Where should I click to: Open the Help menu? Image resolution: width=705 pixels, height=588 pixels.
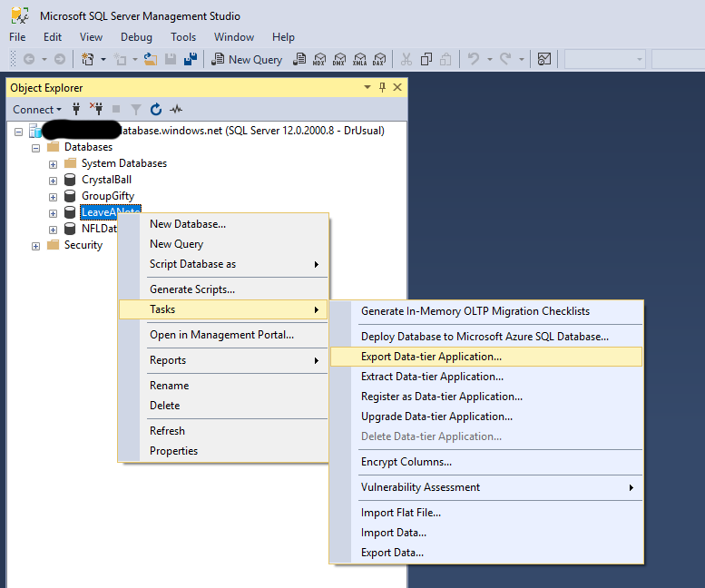pyautogui.click(x=283, y=37)
